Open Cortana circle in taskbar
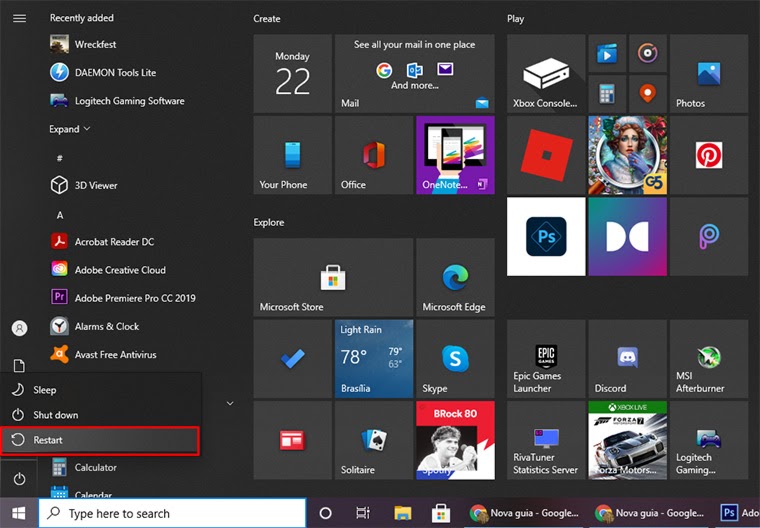The height and width of the screenshot is (528, 760). coord(326,513)
